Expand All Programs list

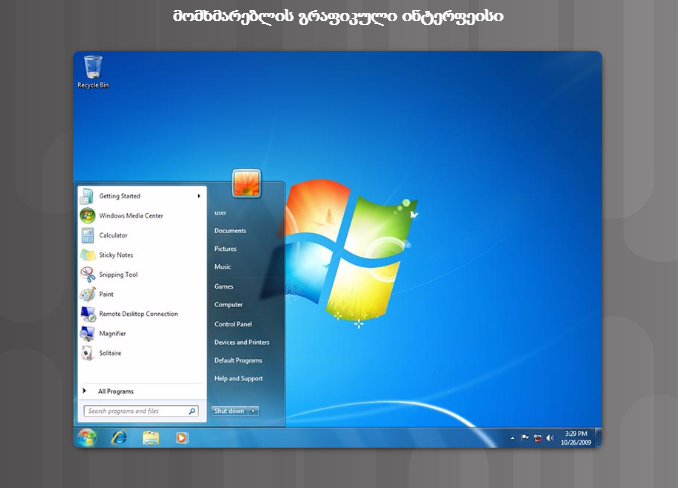[115, 391]
